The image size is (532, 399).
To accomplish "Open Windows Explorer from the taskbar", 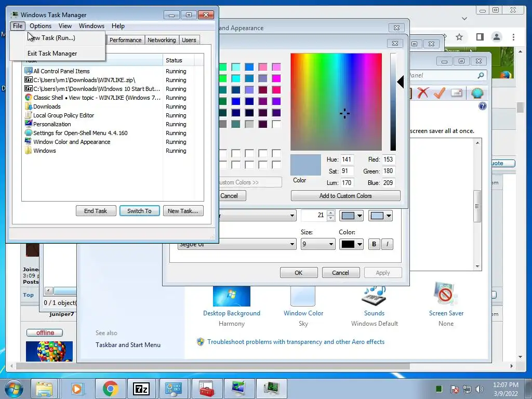I will point(45,389).
